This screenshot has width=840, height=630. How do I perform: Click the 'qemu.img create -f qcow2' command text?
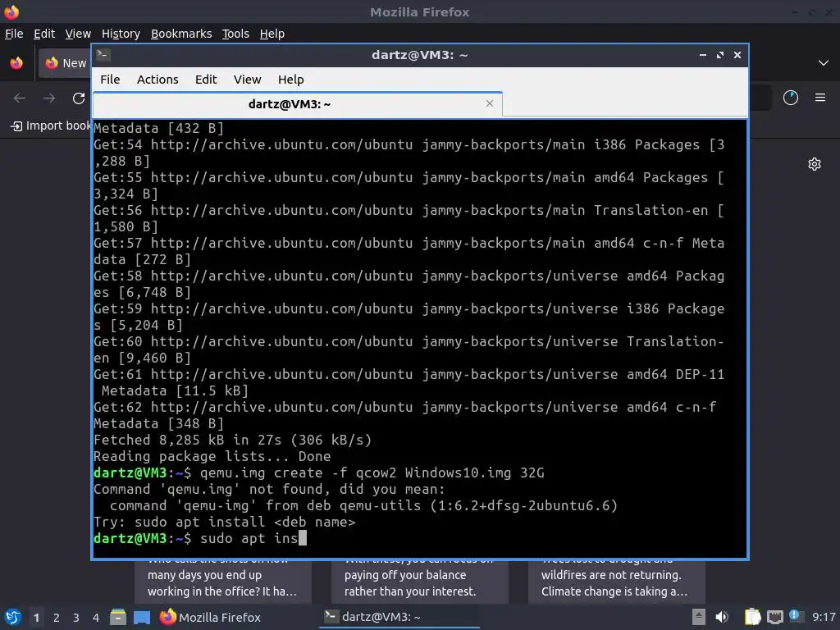click(298, 473)
